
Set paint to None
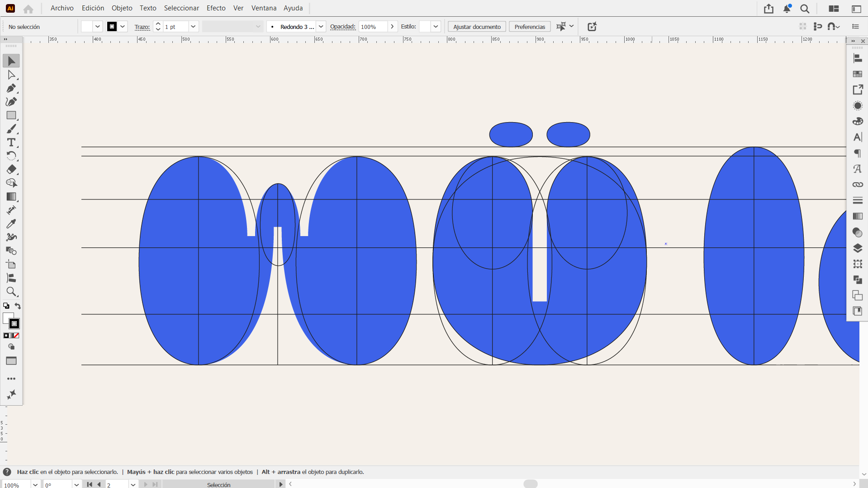tap(17, 336)
